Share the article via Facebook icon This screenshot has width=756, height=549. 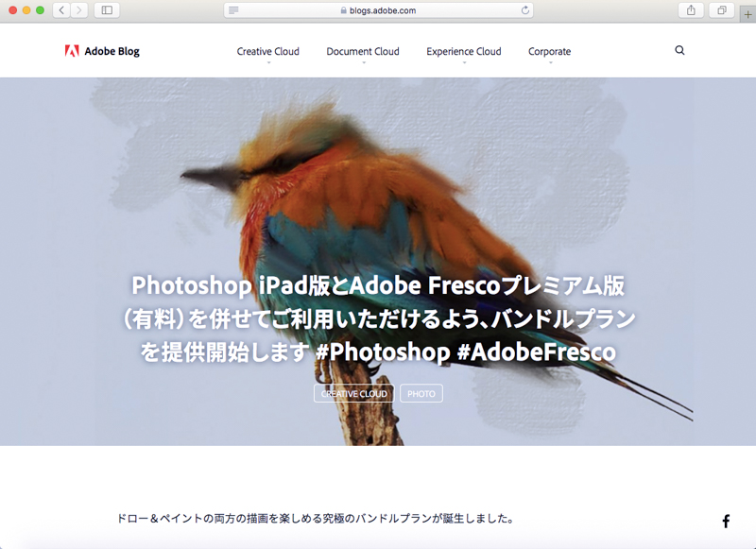tap(726, 521)
